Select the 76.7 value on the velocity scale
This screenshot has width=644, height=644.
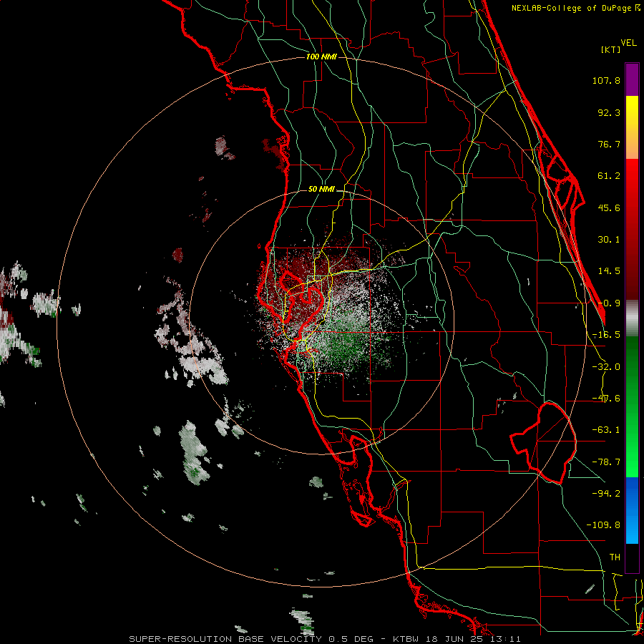pyautogui.click(x=609, y=144)
